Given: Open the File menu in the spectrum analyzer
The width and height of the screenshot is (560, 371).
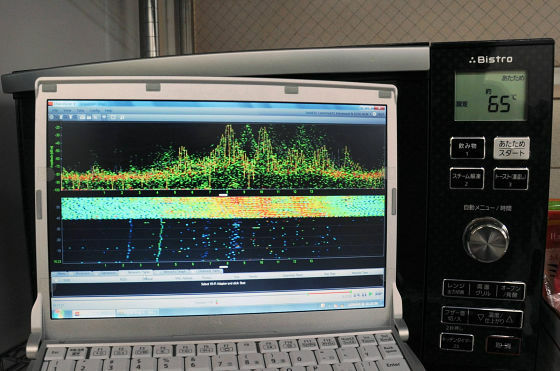Looking at the screenshot, I should coord(55,111).
